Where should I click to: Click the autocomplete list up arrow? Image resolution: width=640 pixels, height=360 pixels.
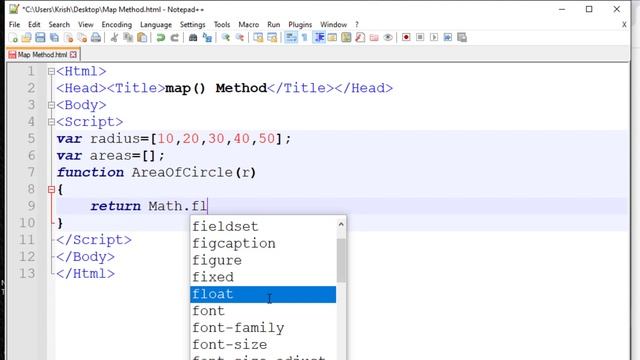click(x=341, y=224)
